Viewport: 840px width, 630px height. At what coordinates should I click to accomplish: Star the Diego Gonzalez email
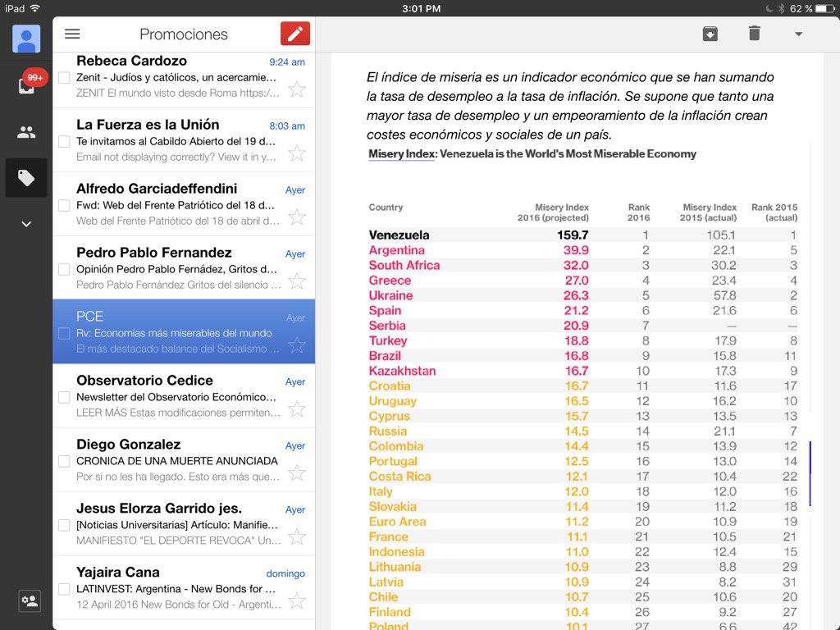tap(297, 472)
